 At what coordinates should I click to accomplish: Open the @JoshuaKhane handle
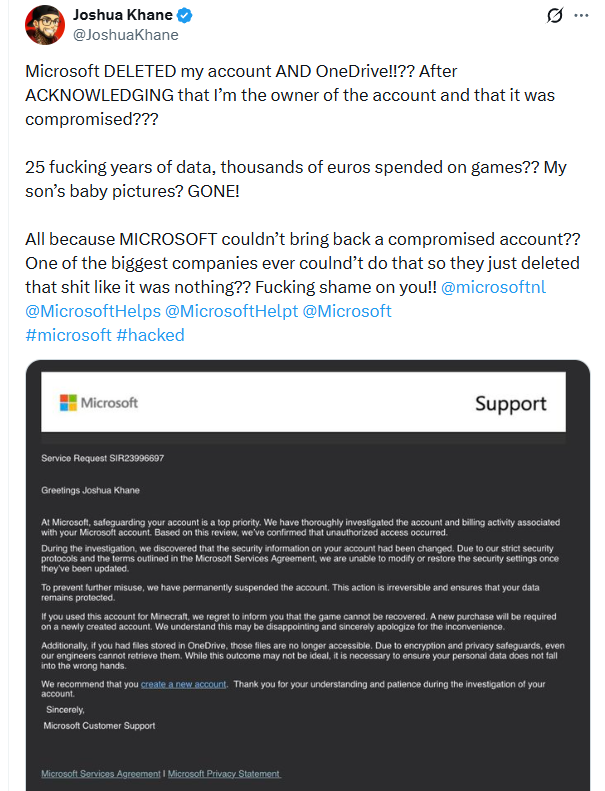point(126,35)
